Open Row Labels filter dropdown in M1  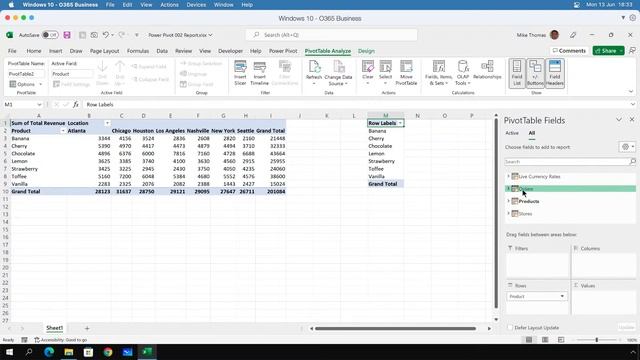[400, 123]
